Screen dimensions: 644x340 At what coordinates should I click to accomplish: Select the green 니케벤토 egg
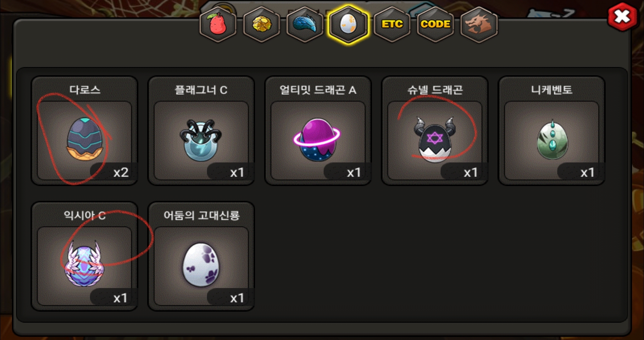552,140
